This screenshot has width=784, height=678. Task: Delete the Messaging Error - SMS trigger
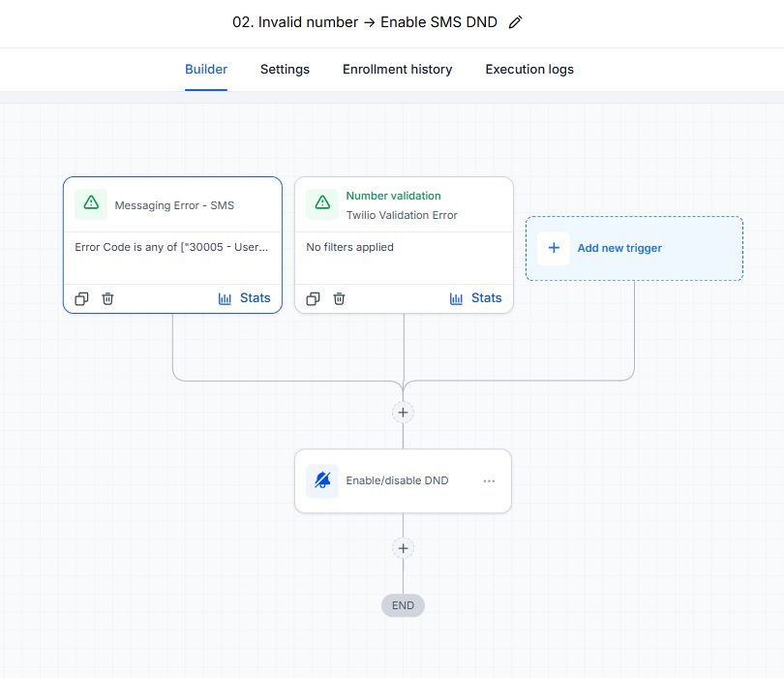(x=107, y=298)
